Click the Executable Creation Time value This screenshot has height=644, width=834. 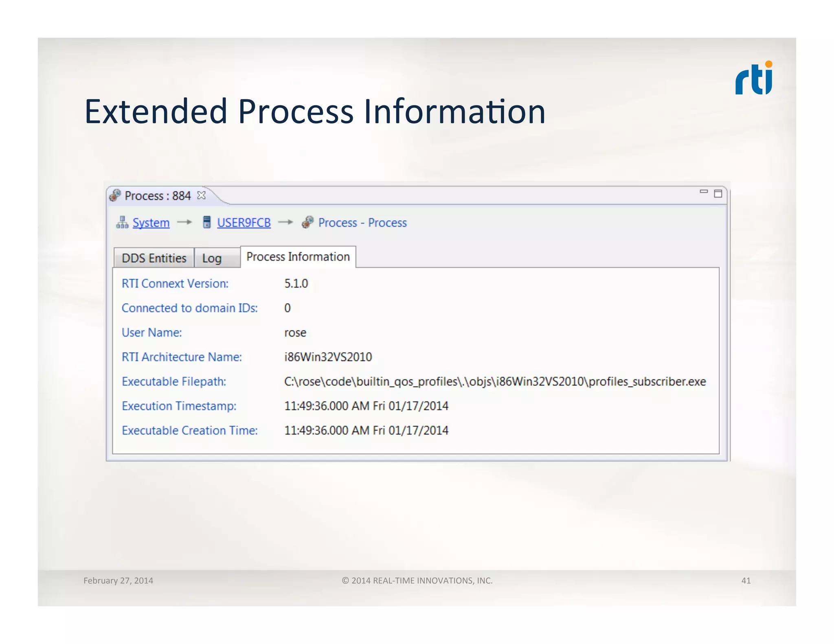pyautogui.click(x=367, y=430)
